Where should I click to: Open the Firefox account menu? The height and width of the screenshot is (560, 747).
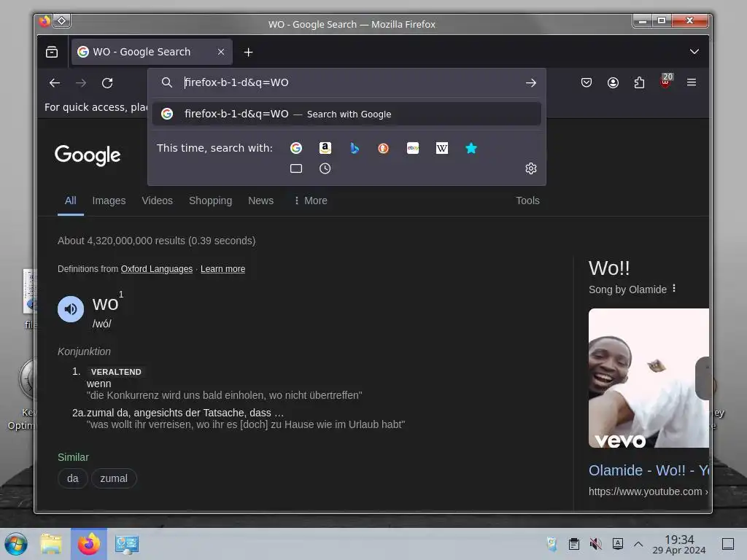tap(613, 83)
